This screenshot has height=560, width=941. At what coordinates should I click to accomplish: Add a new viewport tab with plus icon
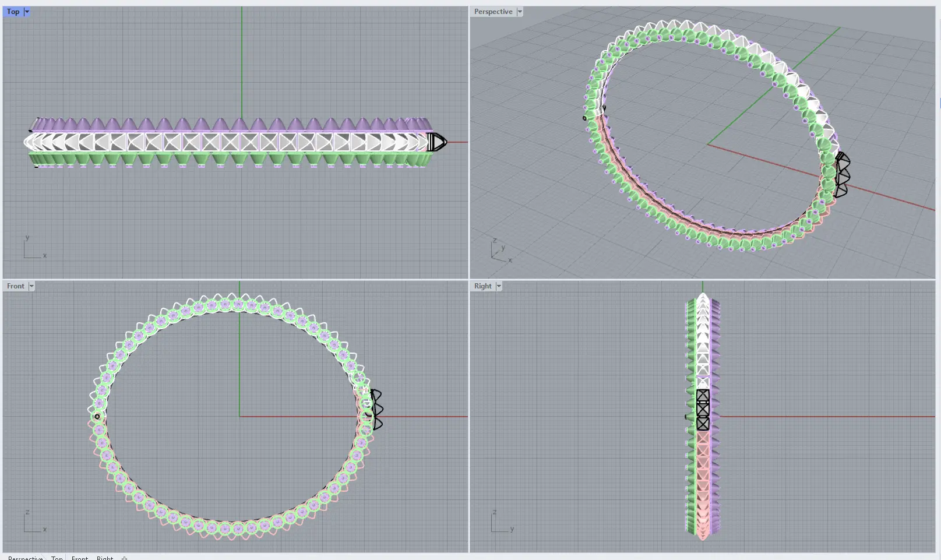[124, 558]
